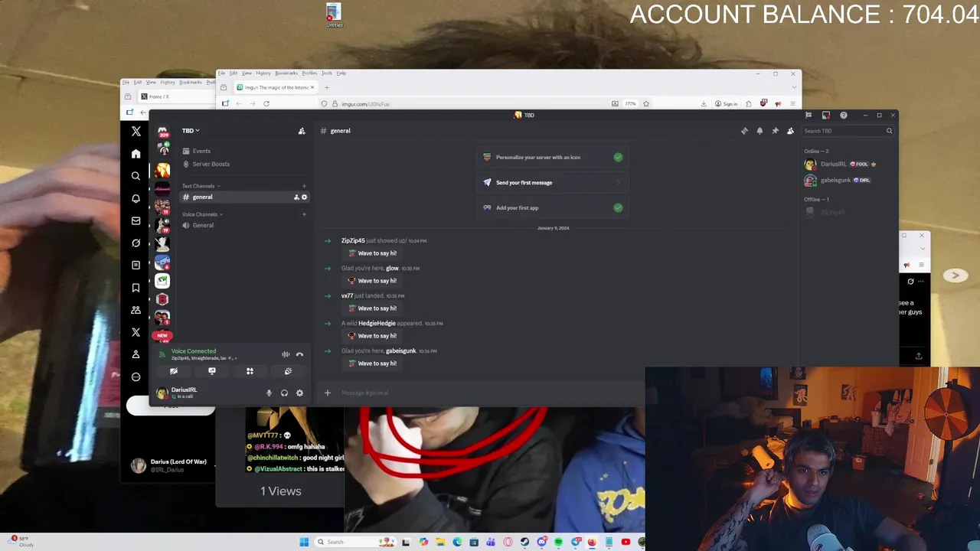Image resolution: width=980 pixels, height=551 pixels.
Task: Open attachment plus in message box
Action: [x=328, y=393]
